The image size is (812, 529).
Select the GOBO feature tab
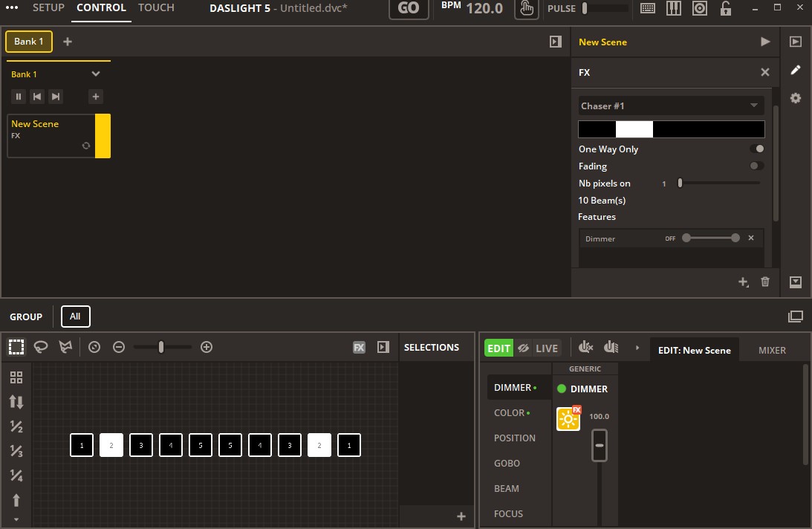507,463
